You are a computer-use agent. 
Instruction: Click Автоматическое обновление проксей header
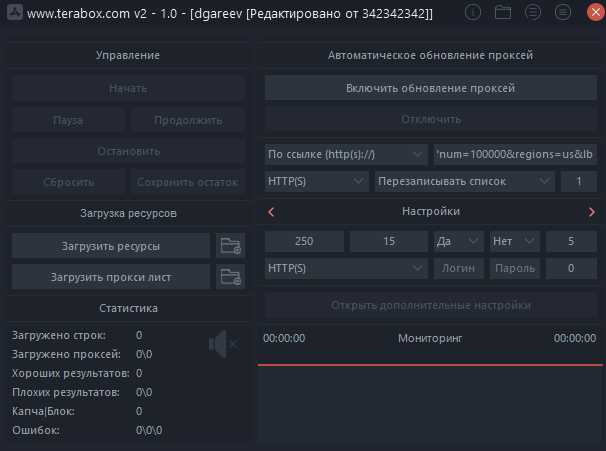point(430,55)
